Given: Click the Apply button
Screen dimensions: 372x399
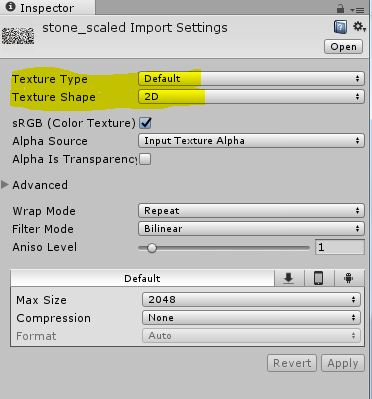Looking at the screenshot, I should (x=343, y=363).
